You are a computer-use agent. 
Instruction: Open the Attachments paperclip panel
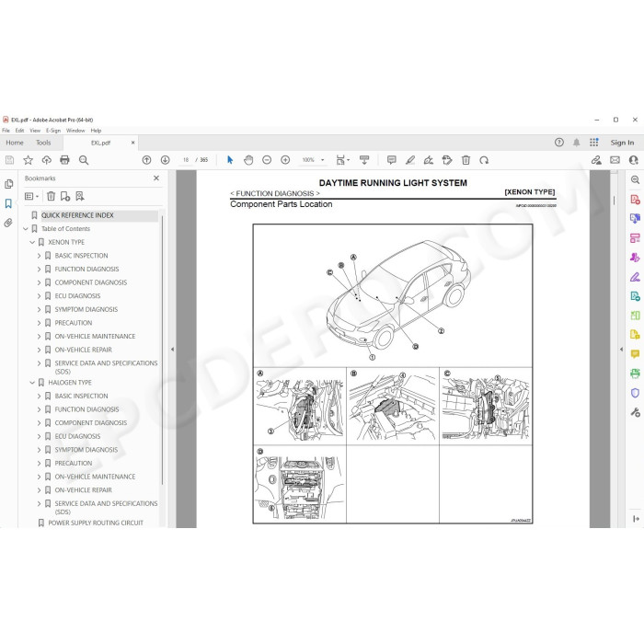point(8,223)
